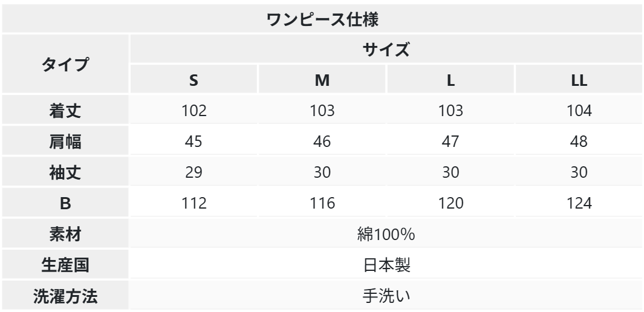Click the 袖丈 row label
This screenshot has height=312, width=644.
(65, 173)
